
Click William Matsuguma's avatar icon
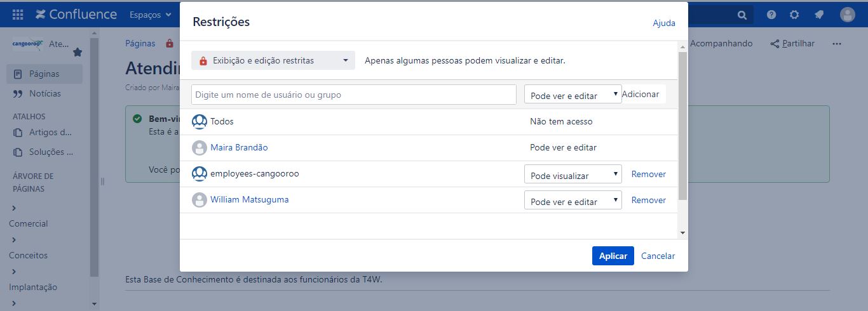coord(200,199)
